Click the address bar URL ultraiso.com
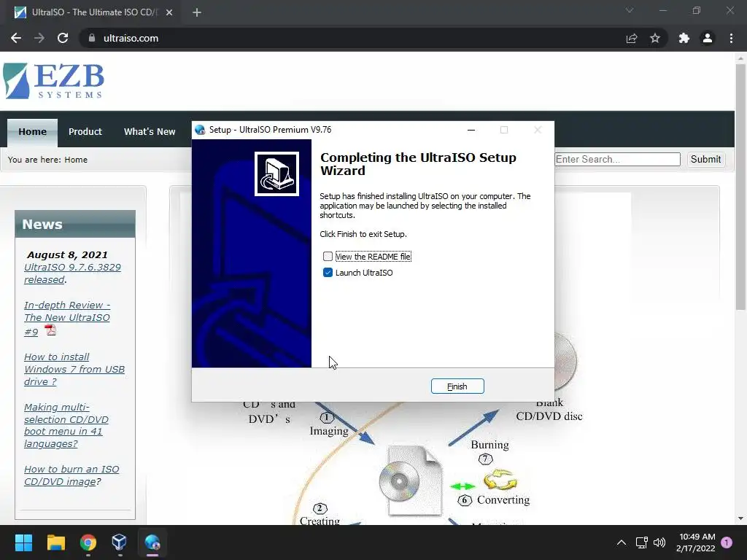This screenshot has height=560, width=747. pos(131,38)
